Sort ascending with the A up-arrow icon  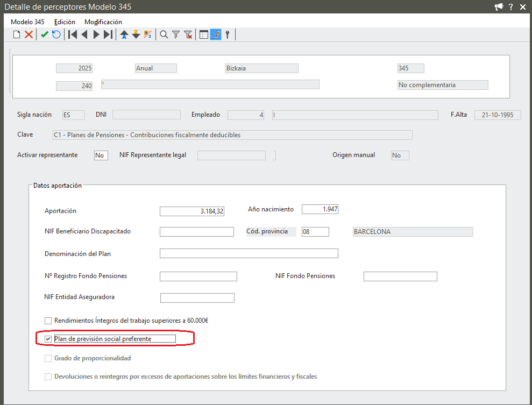[x=124, y=35]
